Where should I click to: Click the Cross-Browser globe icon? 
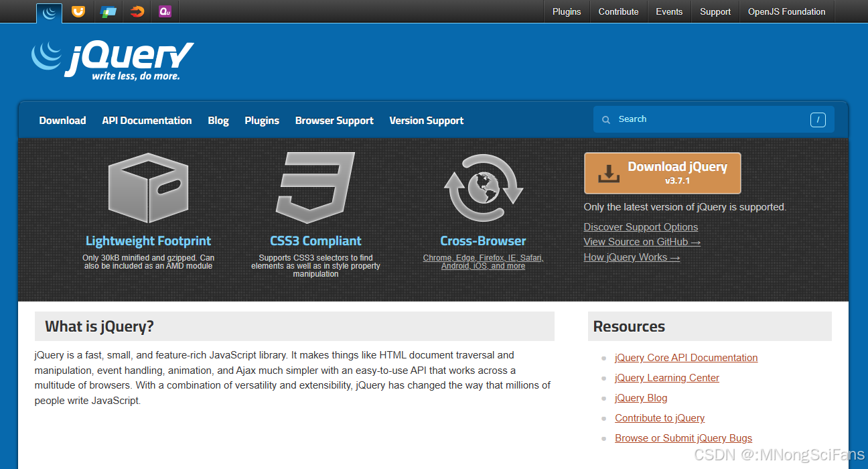coord(483,188)
